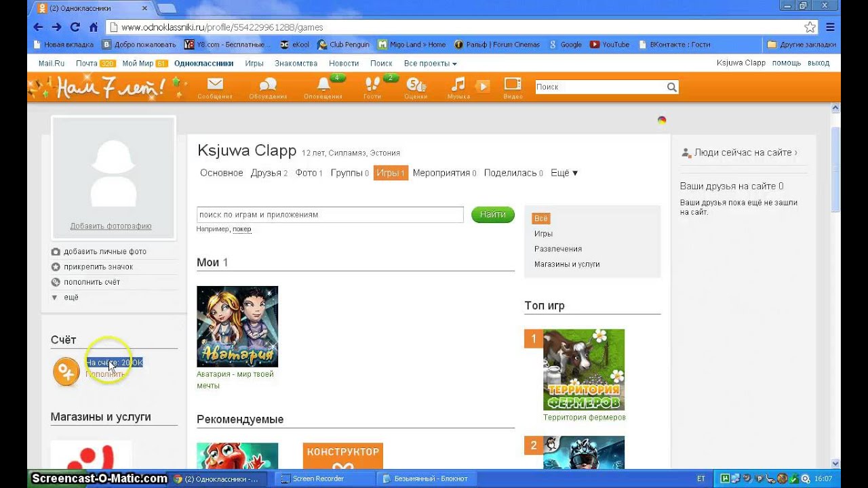Switch to 'Друзья' profile tab
868x488 pixels.
[269, 173]
